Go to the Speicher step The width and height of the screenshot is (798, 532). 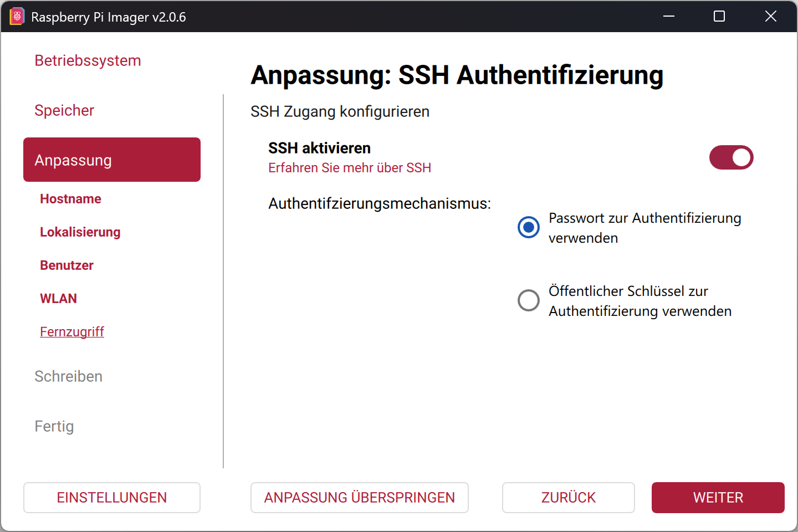tap(64, 110)
